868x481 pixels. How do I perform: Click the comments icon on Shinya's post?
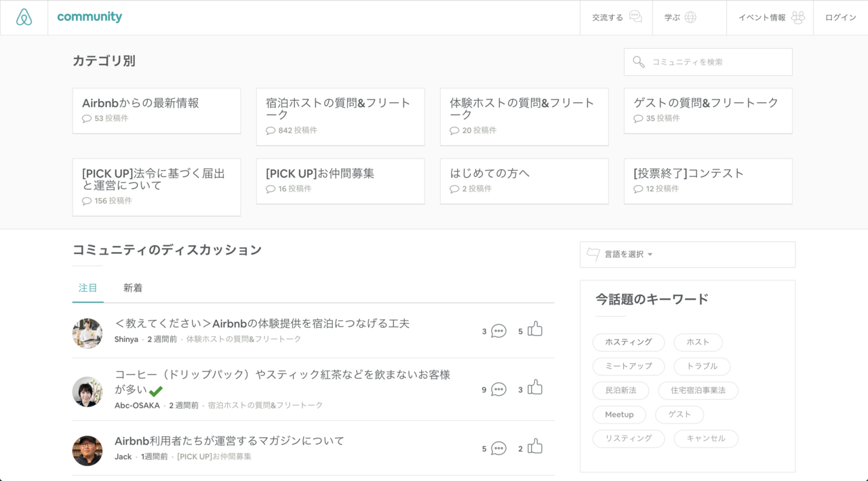click(498, 331)
